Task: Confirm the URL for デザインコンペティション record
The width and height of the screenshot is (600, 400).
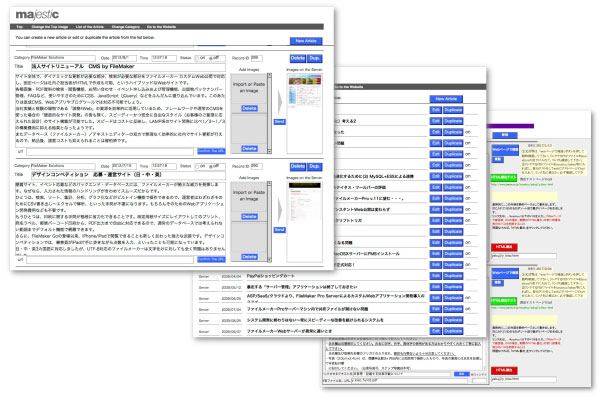Action: 211,260
